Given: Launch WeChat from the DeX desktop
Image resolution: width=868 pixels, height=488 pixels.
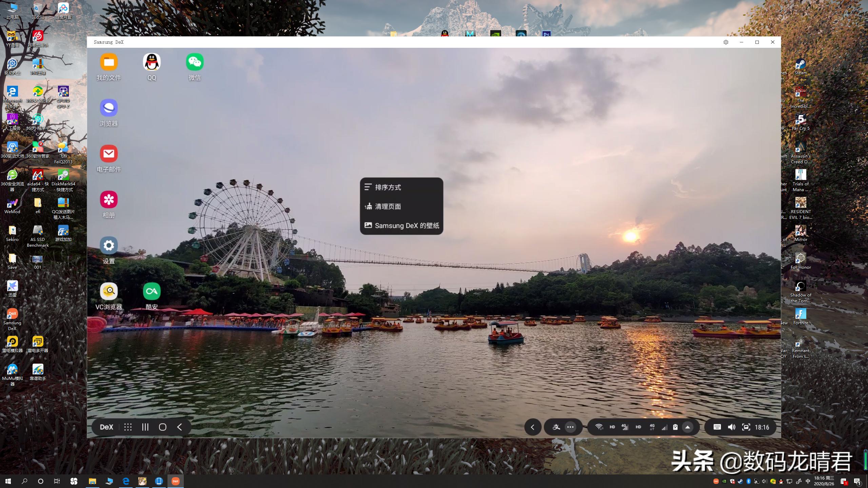Looking at the screenshot, I should pos(195,63).
